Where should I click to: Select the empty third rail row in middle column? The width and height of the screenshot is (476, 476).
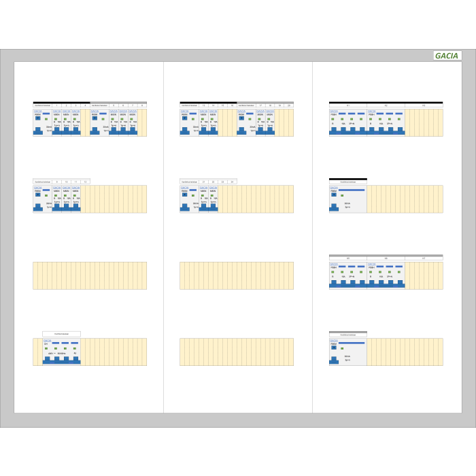pos(237,275)
